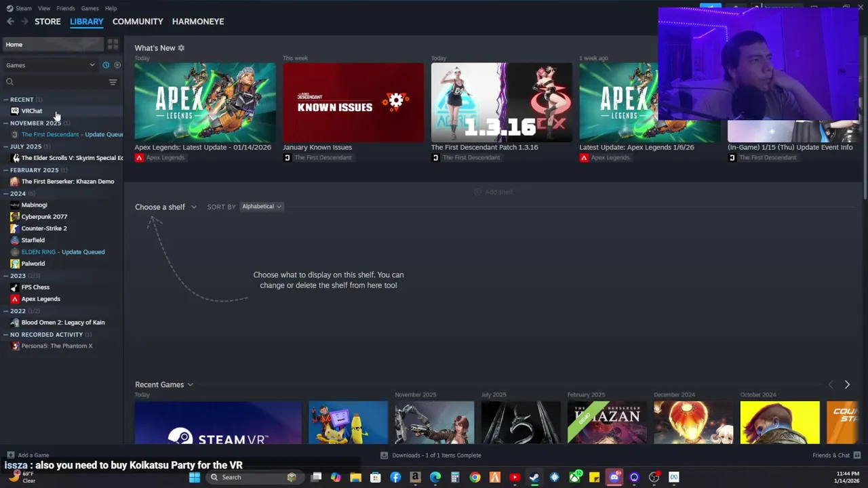Open Facebook icon in taskbar

click(x=395, y=477)
